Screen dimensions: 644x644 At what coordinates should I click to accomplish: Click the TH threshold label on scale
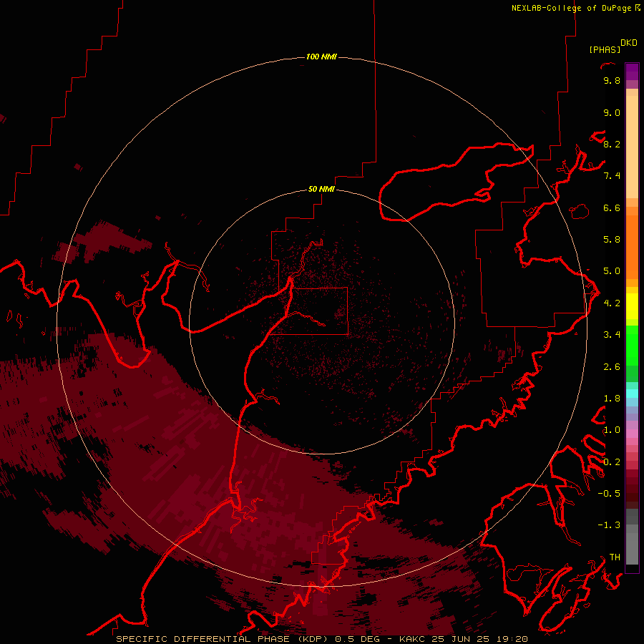point(615,557)
